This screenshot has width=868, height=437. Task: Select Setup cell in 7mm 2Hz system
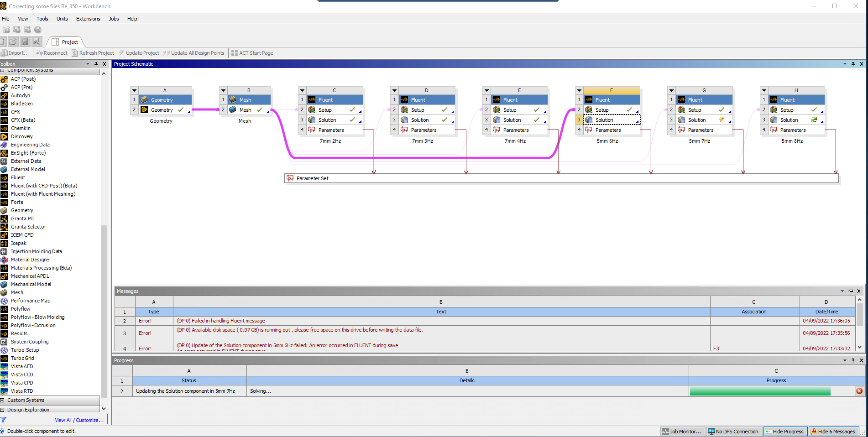[x=335, y=110]
